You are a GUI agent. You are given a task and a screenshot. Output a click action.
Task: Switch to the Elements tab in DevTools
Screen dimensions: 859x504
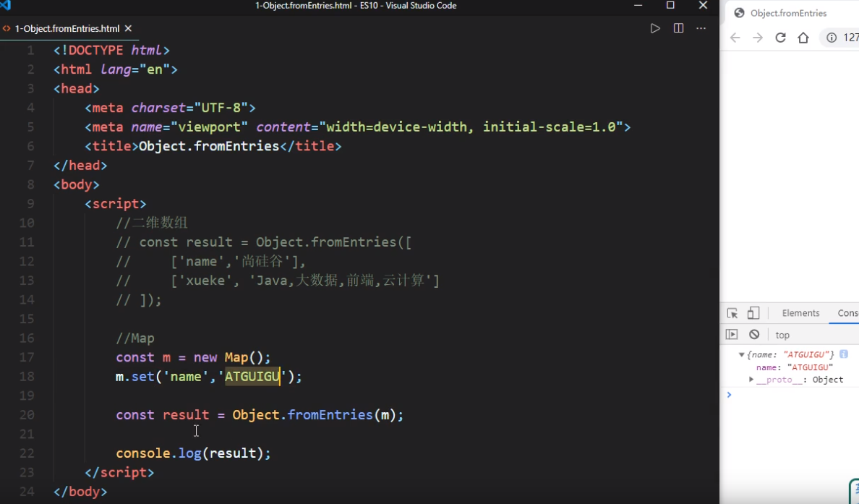pos(800,312)
